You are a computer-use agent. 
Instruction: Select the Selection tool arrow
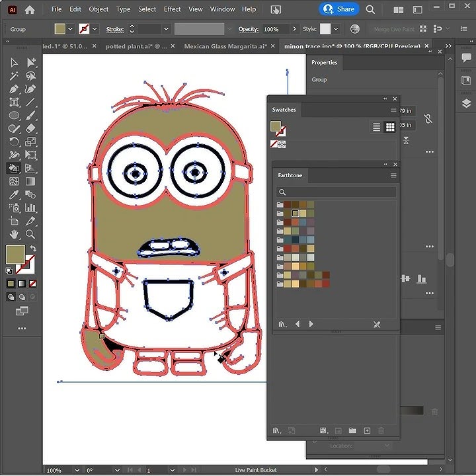14,63
